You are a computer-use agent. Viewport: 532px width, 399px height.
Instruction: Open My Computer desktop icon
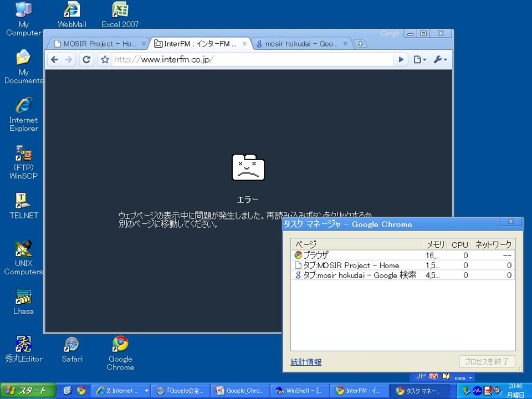click(x=23, y=19)
